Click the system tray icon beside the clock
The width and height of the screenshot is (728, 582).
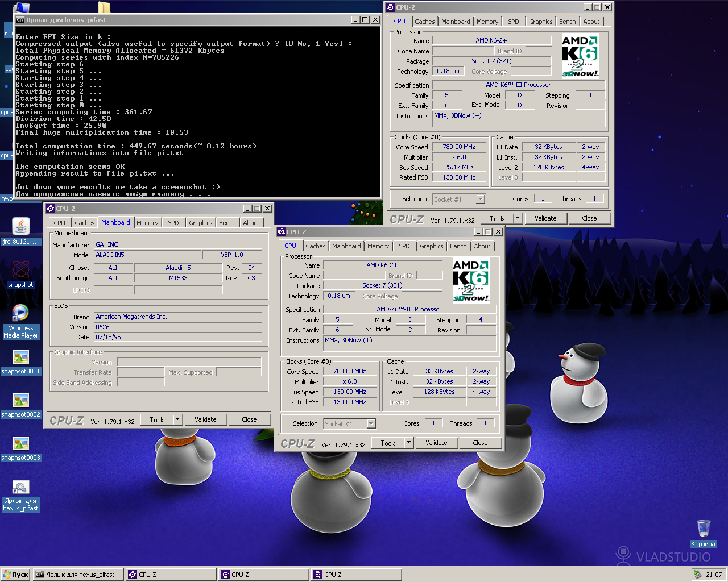pyautogui.click(x=697, y=575)
